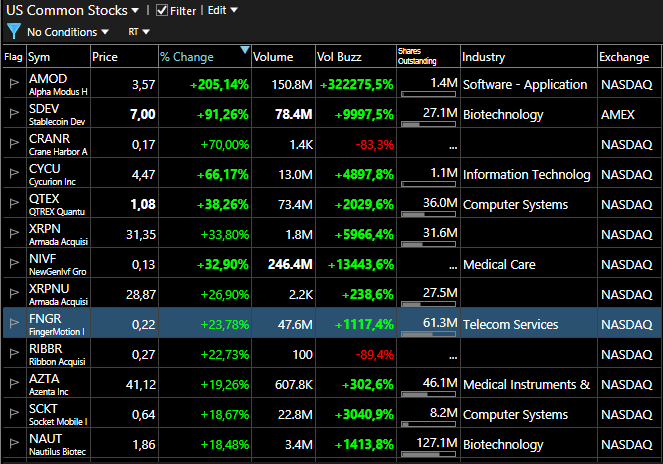Select the CRANR Crane Harbor symbol
Viewport: 663px width, 464px height.
coord(58,144)
